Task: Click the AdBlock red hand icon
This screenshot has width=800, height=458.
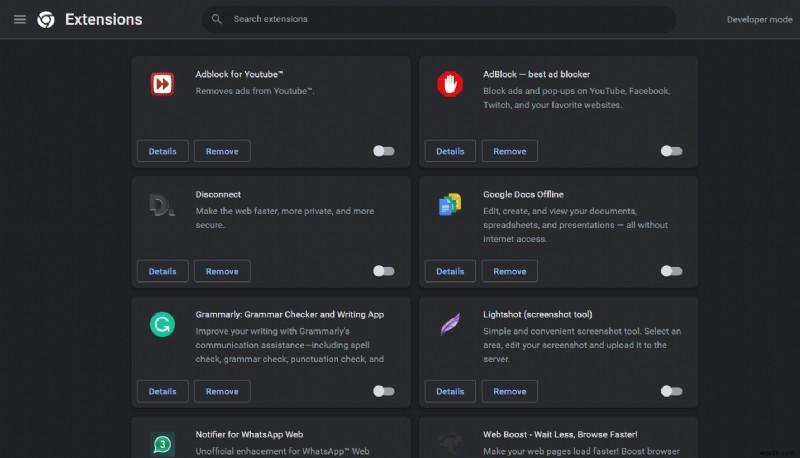Action: click(450, 84)
